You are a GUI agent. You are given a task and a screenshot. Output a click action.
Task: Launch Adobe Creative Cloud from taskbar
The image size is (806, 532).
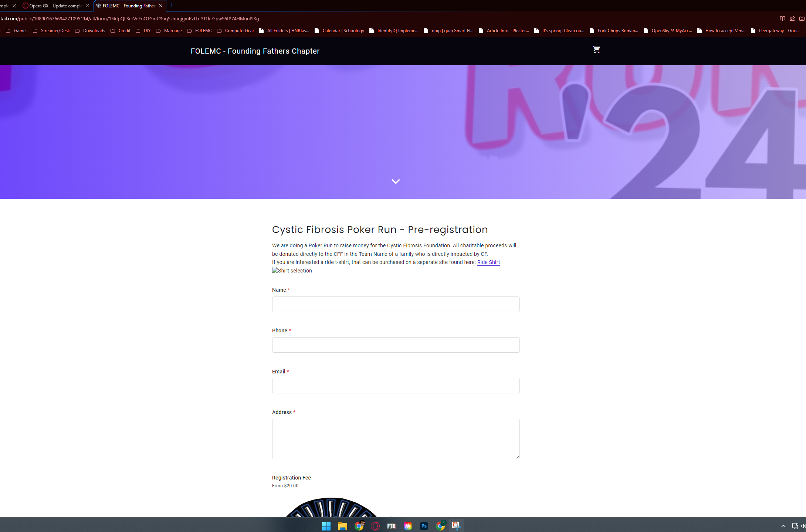(x=408, y=526)
